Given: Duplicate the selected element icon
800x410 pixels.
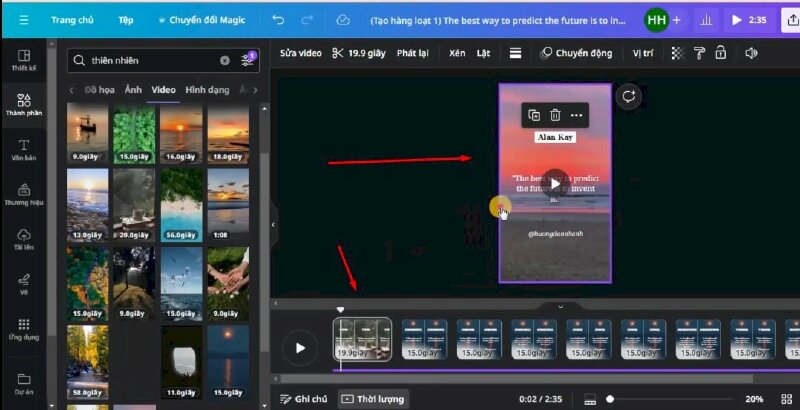Looking at the screenshot, I should point(534,115).
